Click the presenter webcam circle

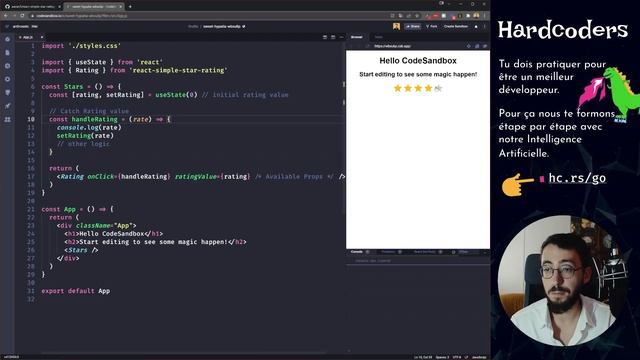coord(562,280)
